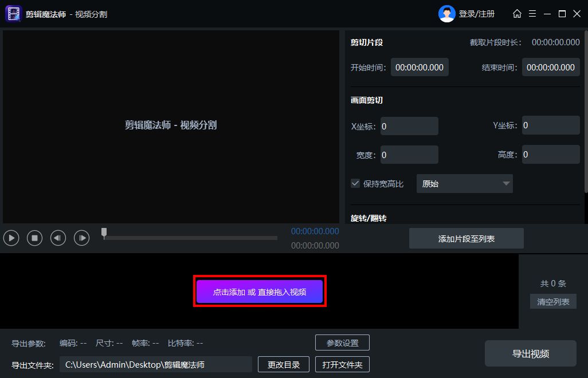Image resolution: width=588 pixels, height=378 pixels.
Task: Open the 原始 aspect ratio dropdown
Action: [x=465, y=184]
